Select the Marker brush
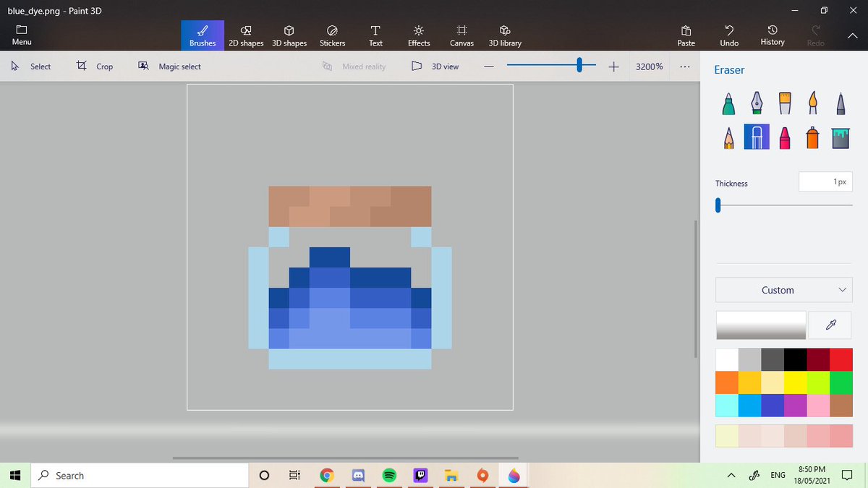 click(x=728, y=103)
